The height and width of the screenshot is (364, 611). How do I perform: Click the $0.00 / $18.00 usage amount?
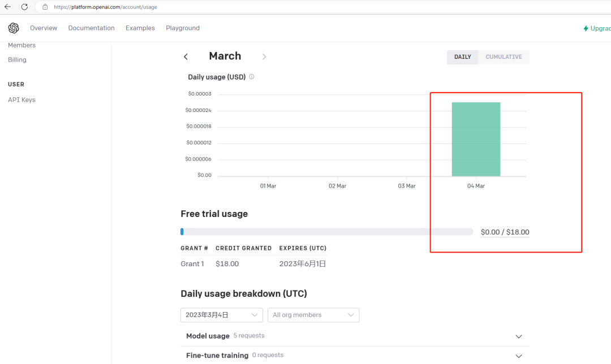pyautogui.click(x=505, y=232)
